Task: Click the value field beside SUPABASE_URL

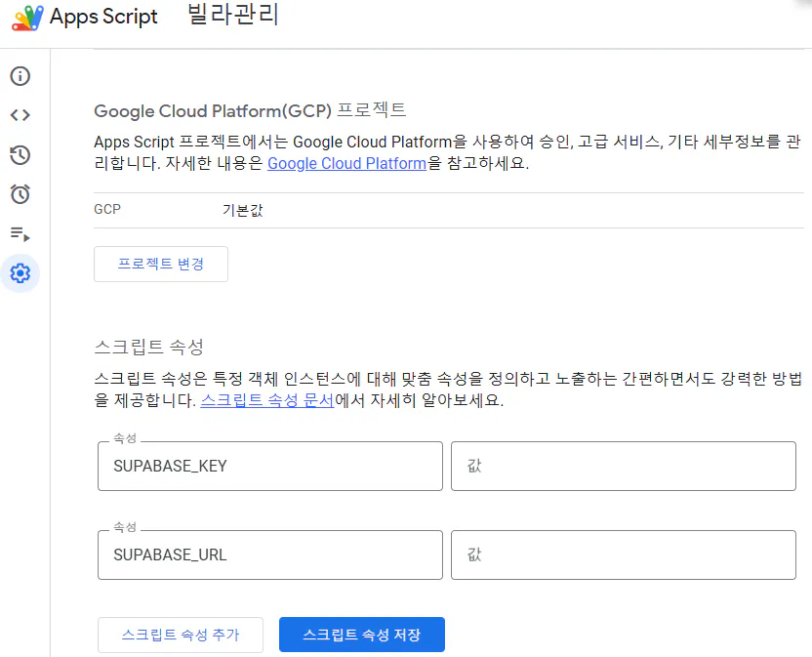Action: point(623,555)
